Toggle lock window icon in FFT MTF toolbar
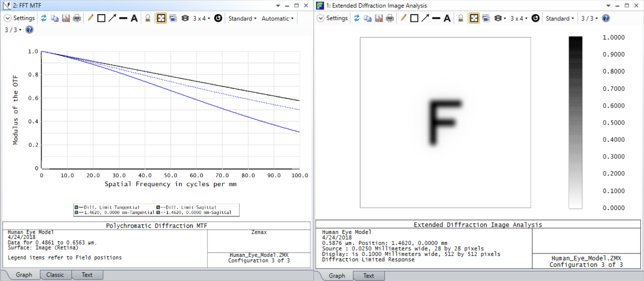This screenshot has height=281, width=644. pos(148,18)
